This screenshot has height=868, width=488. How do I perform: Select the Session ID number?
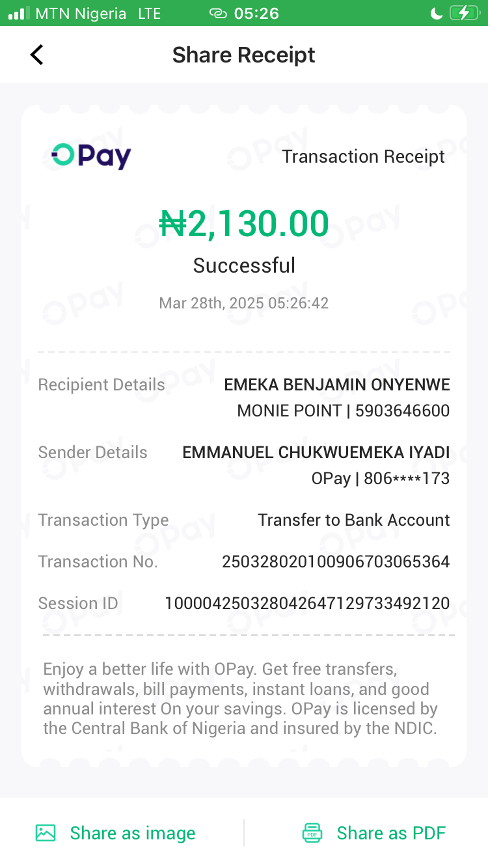click(307, 603)
